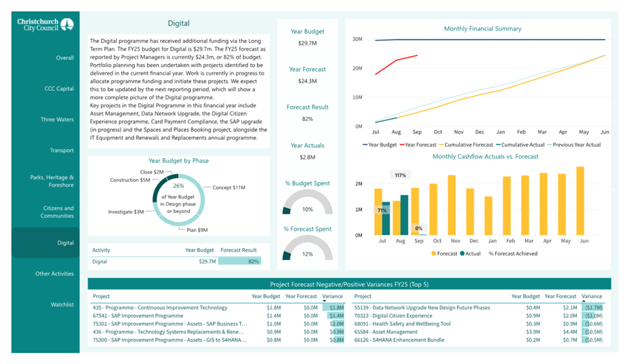Click the 71% forecast achieved label
The width and height of the screenshot is (629, 364).
(x=382, y=211)
